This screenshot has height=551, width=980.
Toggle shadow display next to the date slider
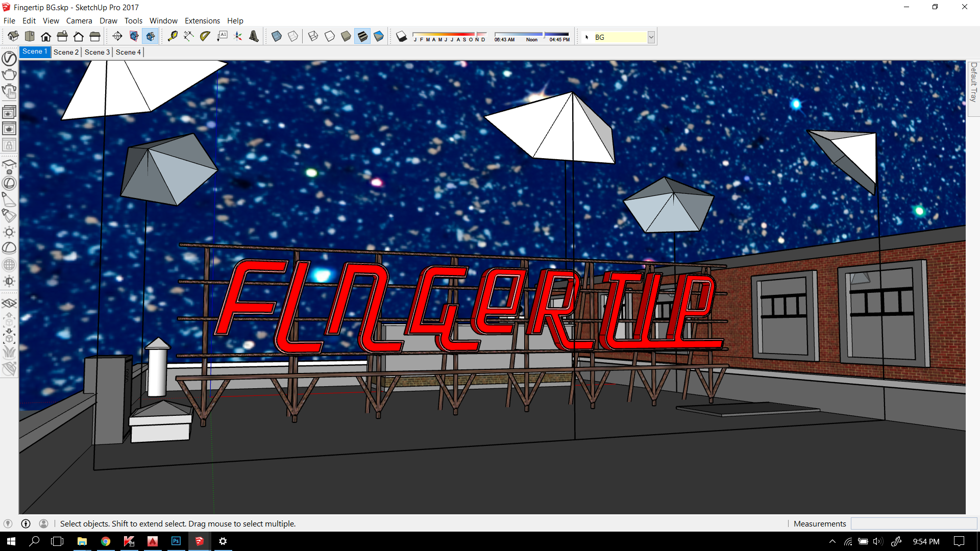click(x=402, y=36)
